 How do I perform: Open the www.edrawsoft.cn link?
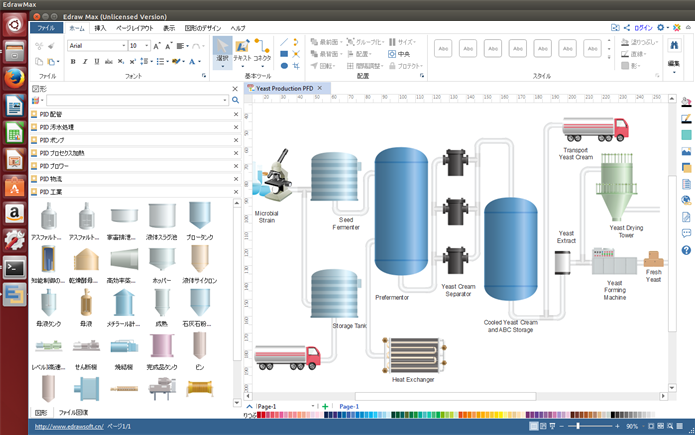(67, 426)
